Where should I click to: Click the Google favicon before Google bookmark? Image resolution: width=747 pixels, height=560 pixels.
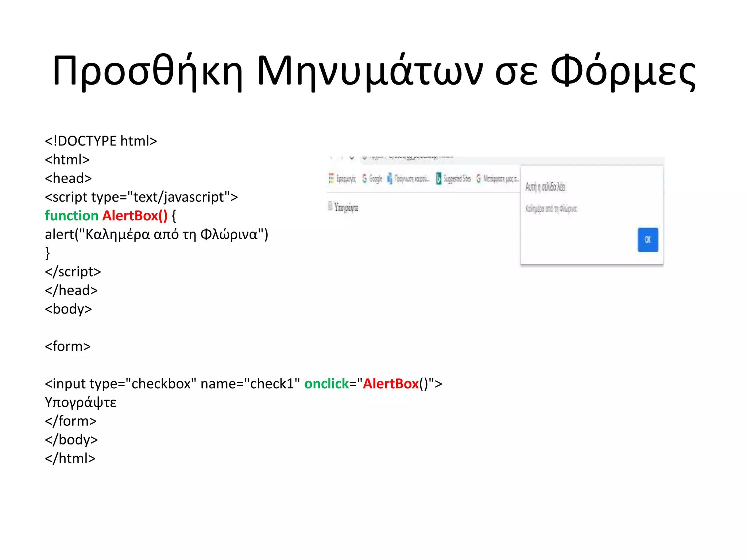[x=364, y=178]
